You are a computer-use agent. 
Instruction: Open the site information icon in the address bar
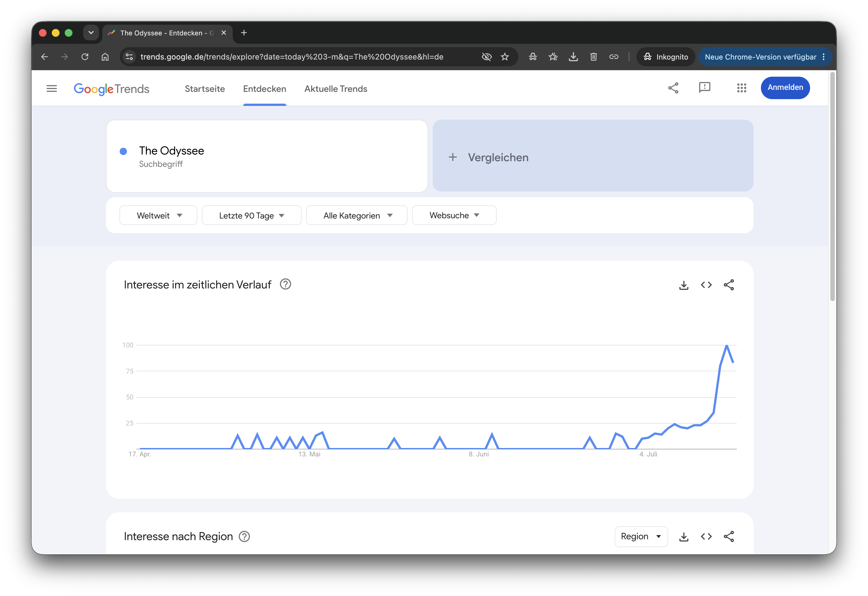pos(129,57)
